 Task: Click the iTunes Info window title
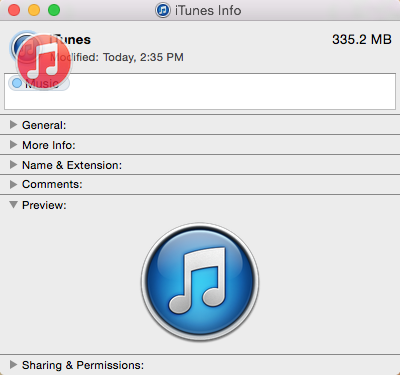pos(208,11)
